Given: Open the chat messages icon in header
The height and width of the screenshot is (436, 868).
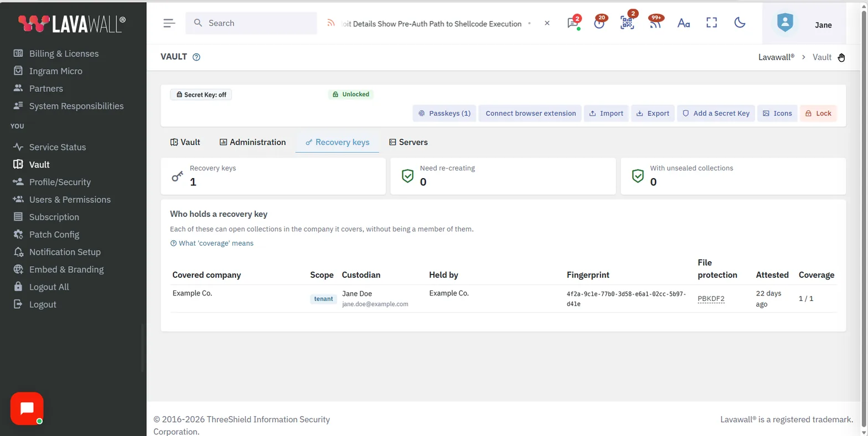Looking at the screenshot, I should (x=572, y=23).
